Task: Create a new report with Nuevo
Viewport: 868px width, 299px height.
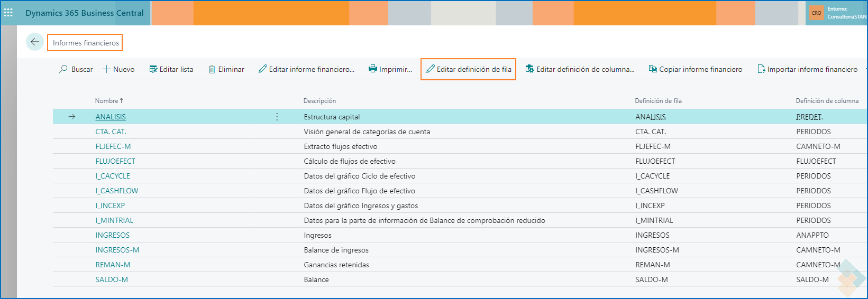Action: coord(118,69)
